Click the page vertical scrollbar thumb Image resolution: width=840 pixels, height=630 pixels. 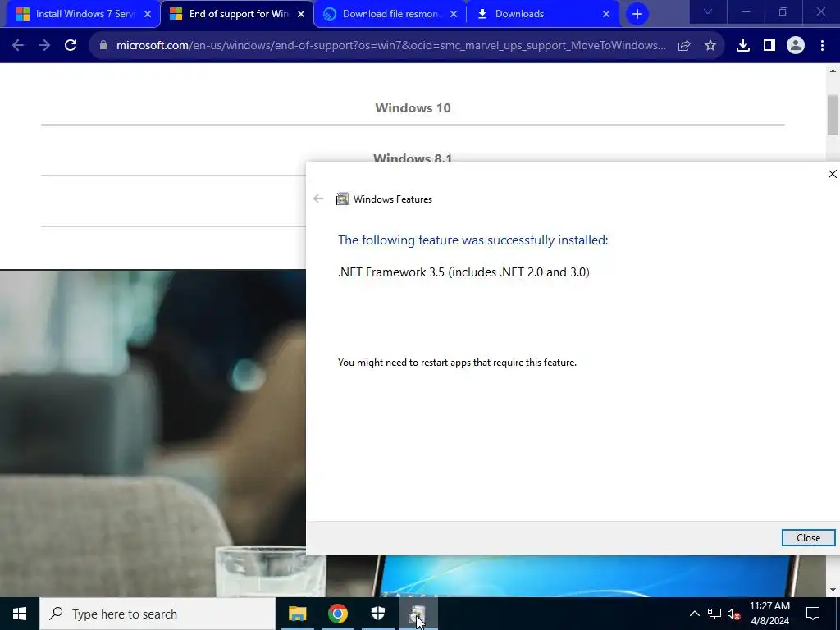tap(833, 115)
